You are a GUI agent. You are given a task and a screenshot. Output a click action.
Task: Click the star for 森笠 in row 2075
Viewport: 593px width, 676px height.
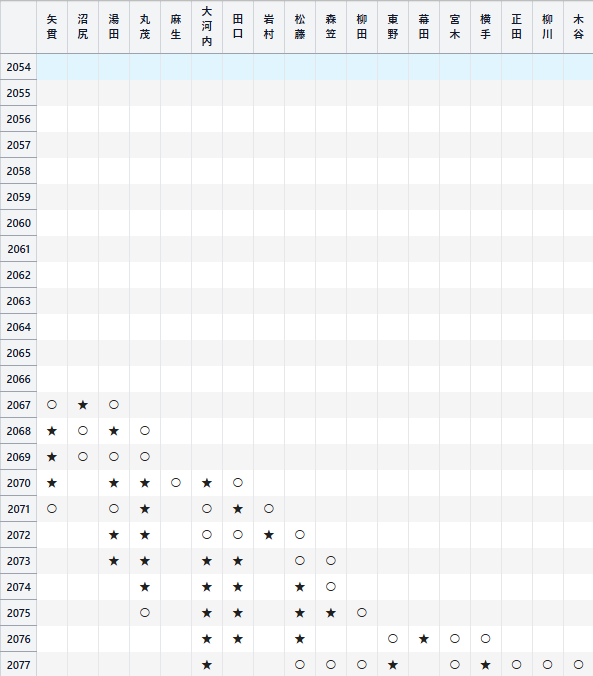[331, 613]
